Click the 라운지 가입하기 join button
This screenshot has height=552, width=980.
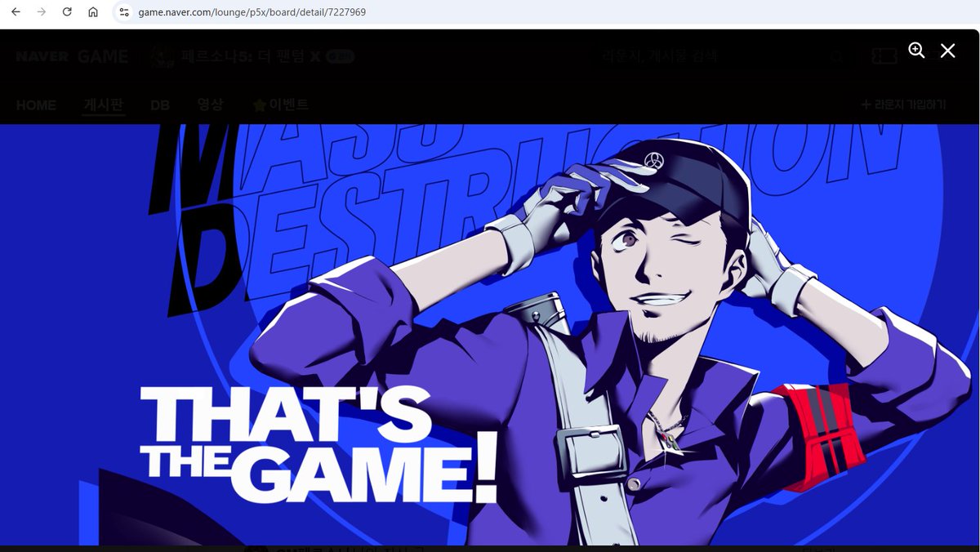[x=903, y=105]
